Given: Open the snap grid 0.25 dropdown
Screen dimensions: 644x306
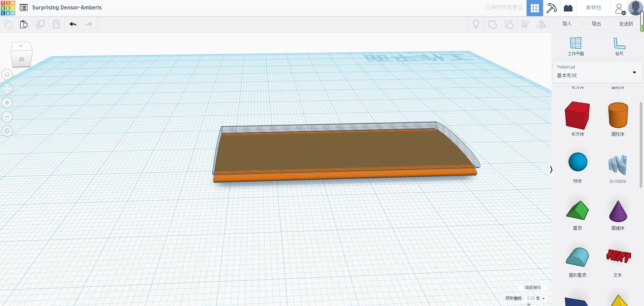Looking at the screenshot, I should pyautogui.click(x=536, y=298).
